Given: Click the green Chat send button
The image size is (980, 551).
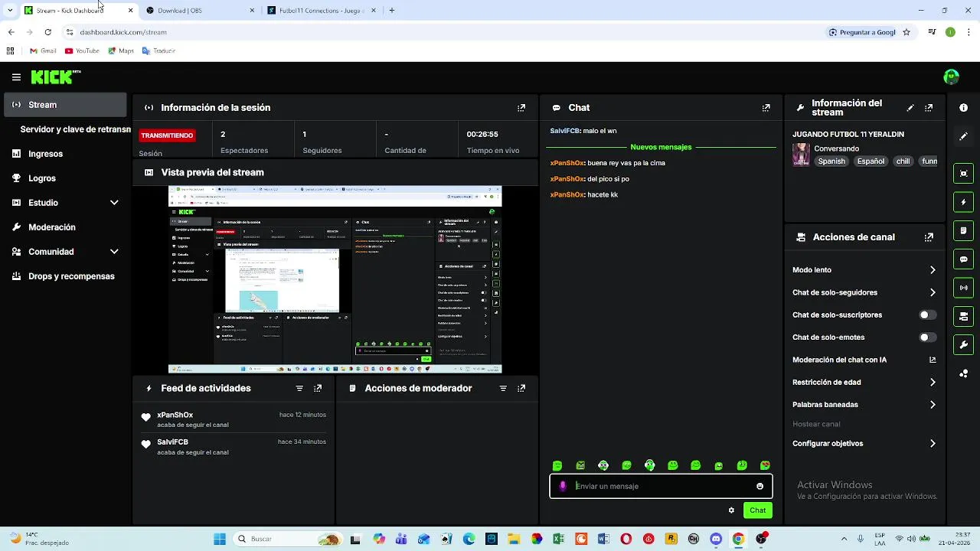Looking at the screenshot, I should [x=757, y=510].
